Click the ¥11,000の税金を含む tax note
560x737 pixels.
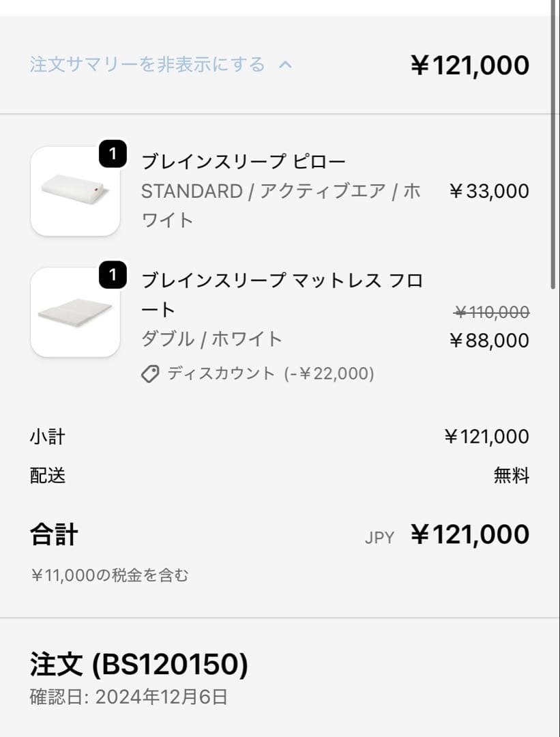pyautogui.click(x=109, y=576)
